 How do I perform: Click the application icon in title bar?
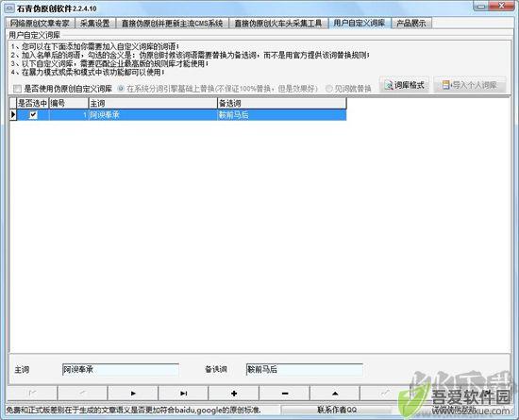[x=9, y=8]
